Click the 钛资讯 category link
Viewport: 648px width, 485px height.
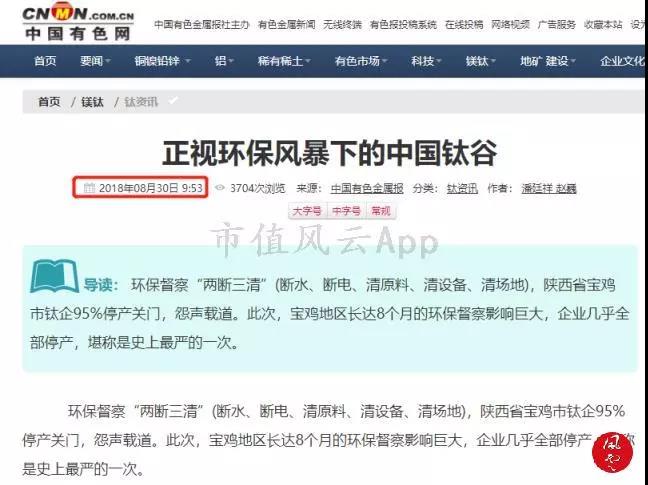point(461,188)
